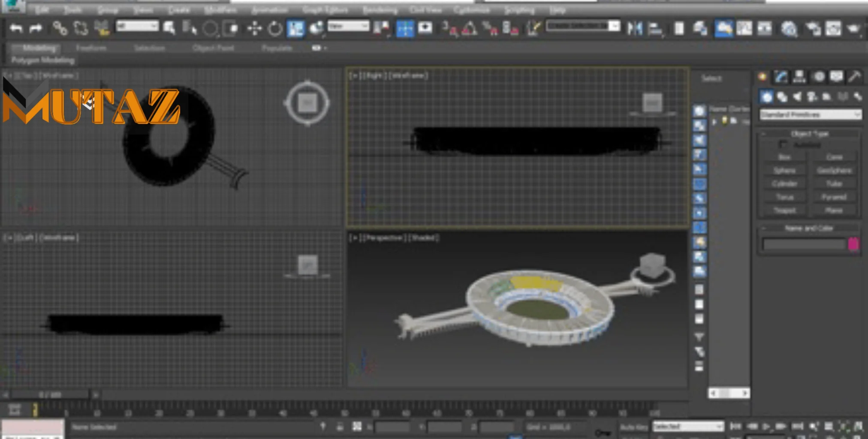Choose the circular selection region tool

click(210, 29)
